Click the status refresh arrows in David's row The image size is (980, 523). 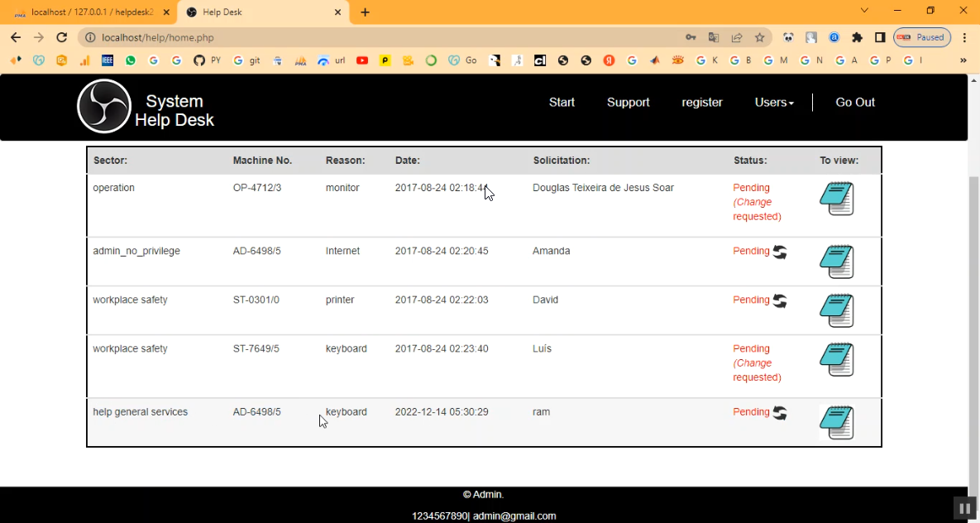coord(779,301)
